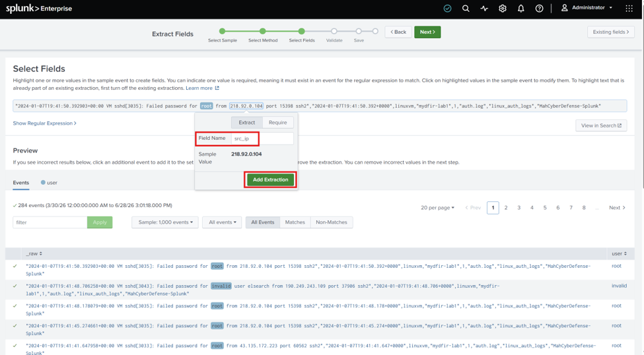Select the Extract mode toggle
The width and height of the screenshot is (644, 355).
tap(247, 122)
